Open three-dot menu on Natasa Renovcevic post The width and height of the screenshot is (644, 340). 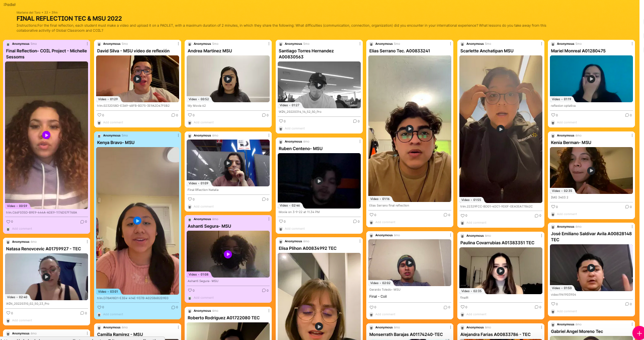pos(87,242)
